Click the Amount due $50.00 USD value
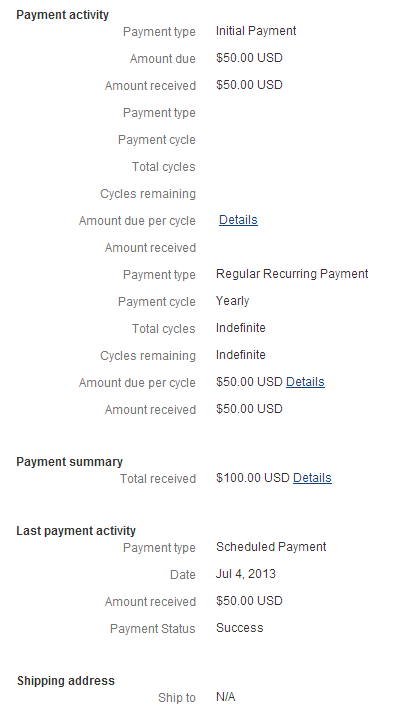The height and width of the screenshot is (721, 405). [x=249, y=58]
